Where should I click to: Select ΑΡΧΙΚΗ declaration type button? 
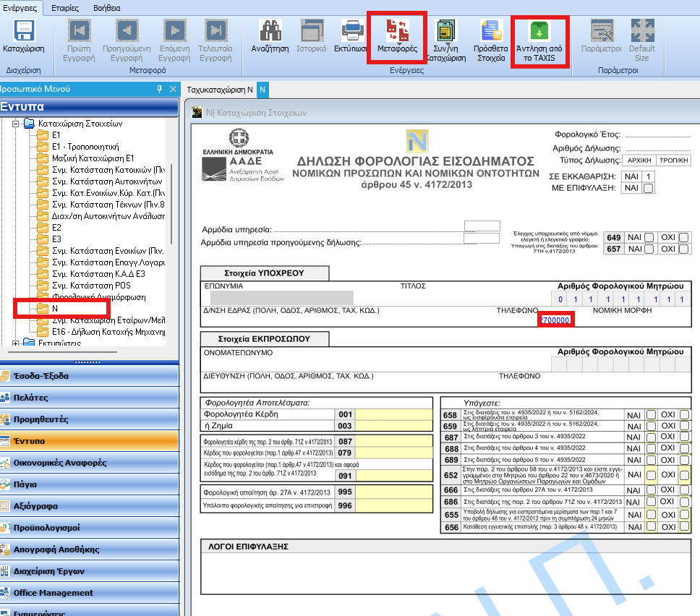click(x=639, y=161)
